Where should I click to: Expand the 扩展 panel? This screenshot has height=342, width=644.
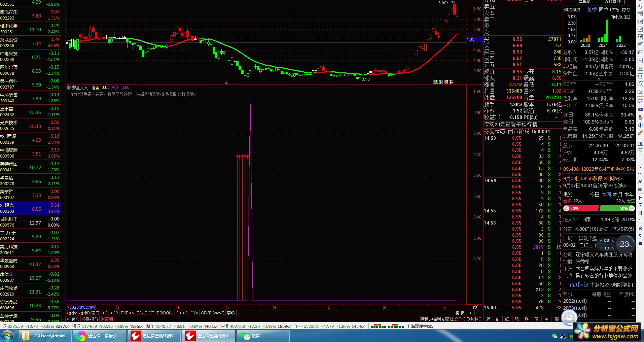73,319
